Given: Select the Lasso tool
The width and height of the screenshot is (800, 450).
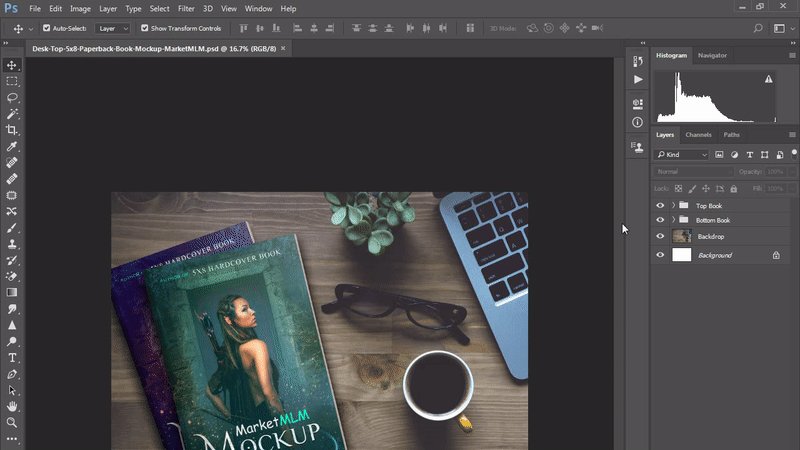Looking at the screenshot, I should tap(12, 97).
